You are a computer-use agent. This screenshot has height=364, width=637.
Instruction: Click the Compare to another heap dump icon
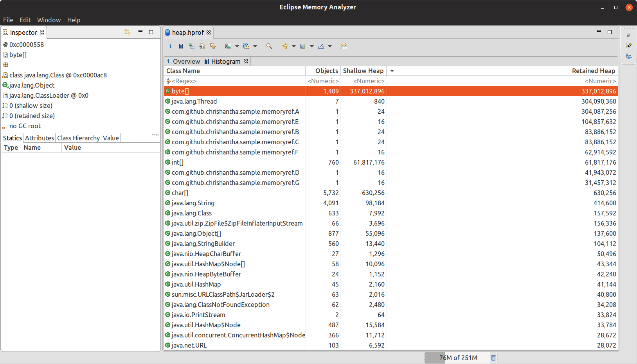[x=344, y=46]
